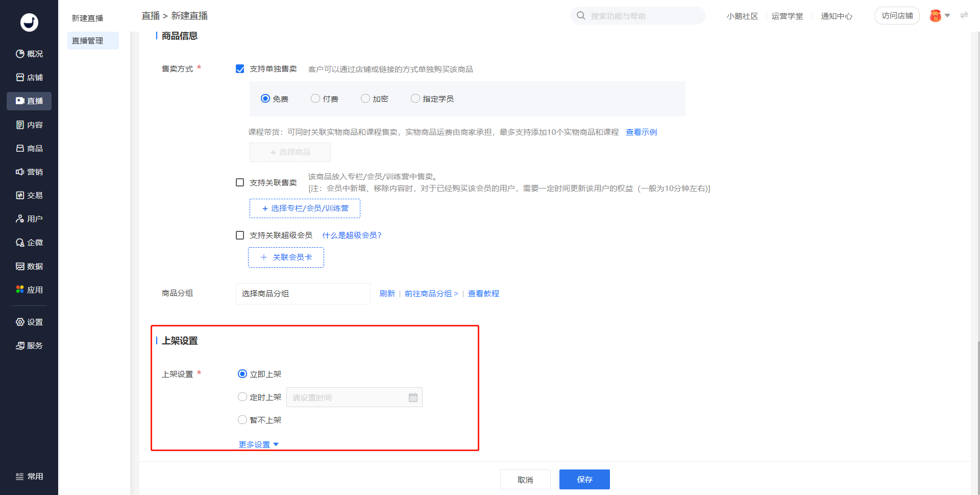Viewport: 980px width, 495px height.
Task: Expand 更多设置 section
Action: click(258, 444)
